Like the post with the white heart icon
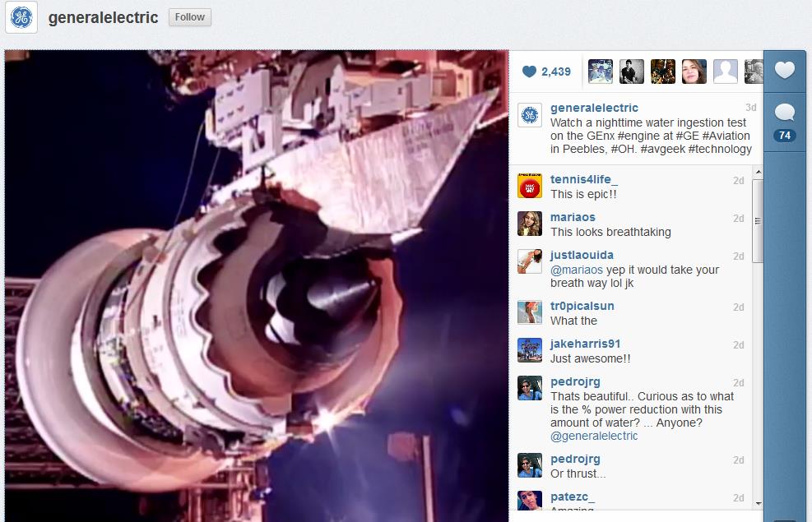Screen dimensions: 812x522 785,70
